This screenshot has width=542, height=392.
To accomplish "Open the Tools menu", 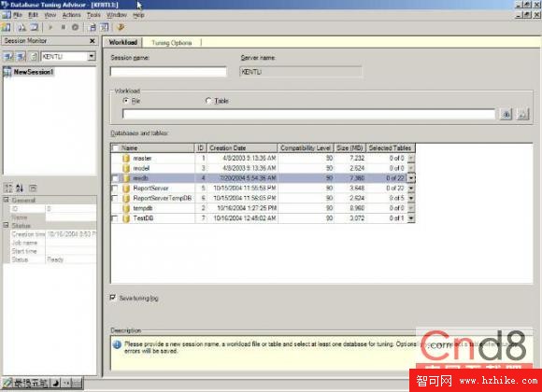I will point(93,15).
